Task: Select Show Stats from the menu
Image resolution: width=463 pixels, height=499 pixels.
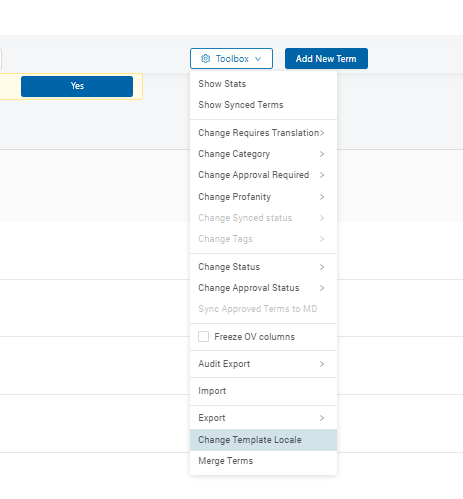Action: point(263,84)
